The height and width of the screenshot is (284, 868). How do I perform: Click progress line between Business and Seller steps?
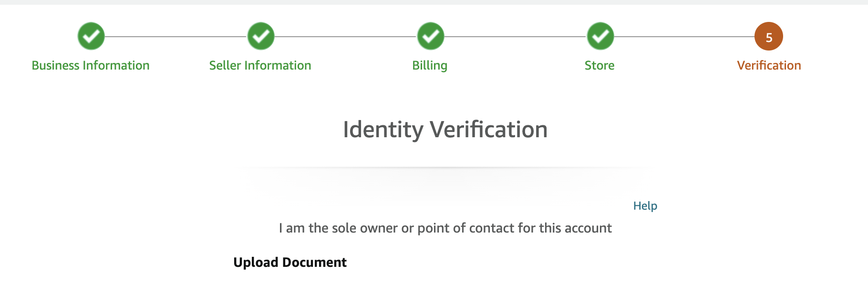[176, 36]
